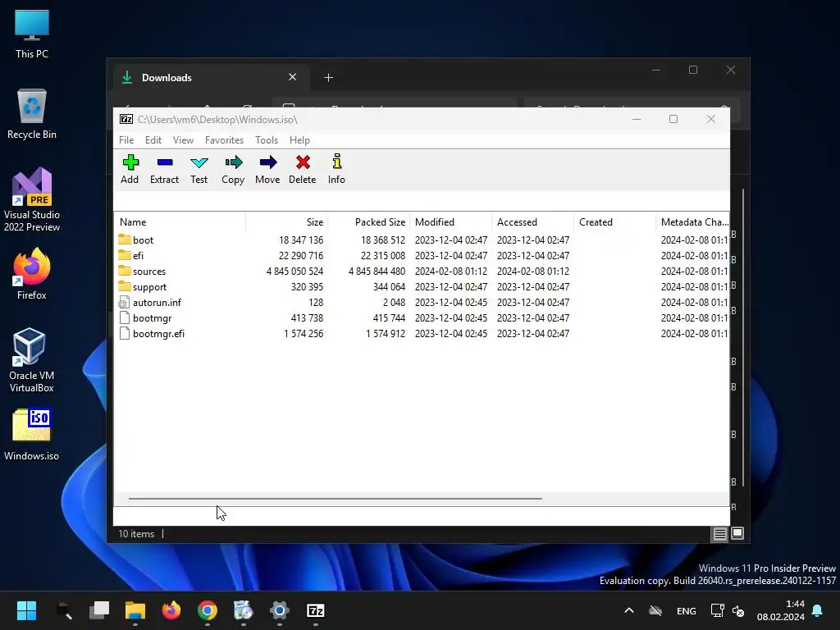Switch Explorer to large thumbnails view icon
The height and width of the screenshot is (630, 840).
click(x=737, y=533)
